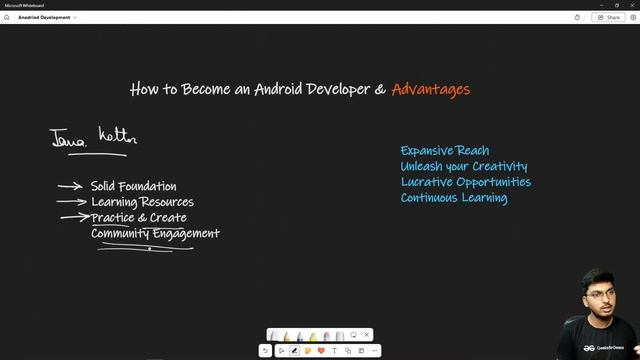This screenshot has height=360, width=640.
Task: Click the 'Learning Resources' text
Action: coord(142,202)
